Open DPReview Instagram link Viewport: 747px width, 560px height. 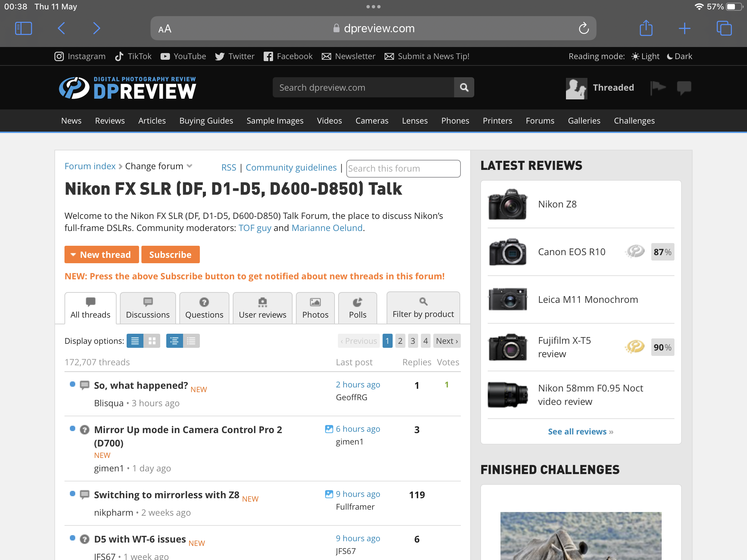(80, 56)
